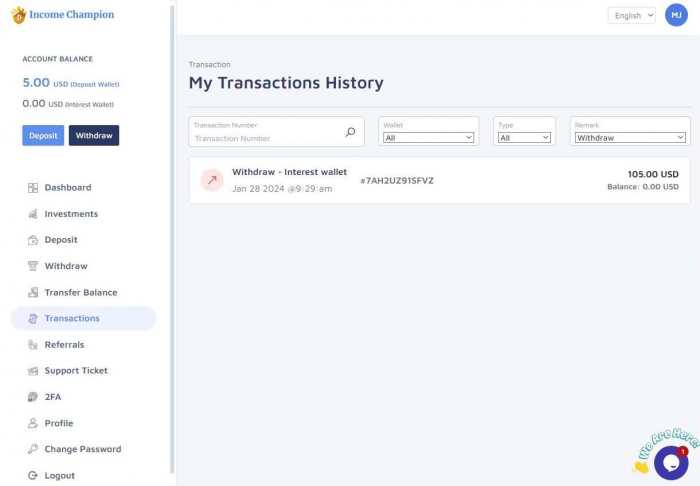This screenshot has height=486, width=700.
Task: Click the Deposit wallet icon
Action: 33,240
